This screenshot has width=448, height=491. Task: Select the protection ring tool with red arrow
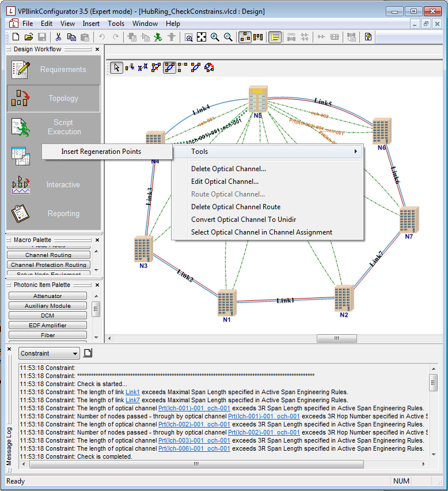click(209, 67)
